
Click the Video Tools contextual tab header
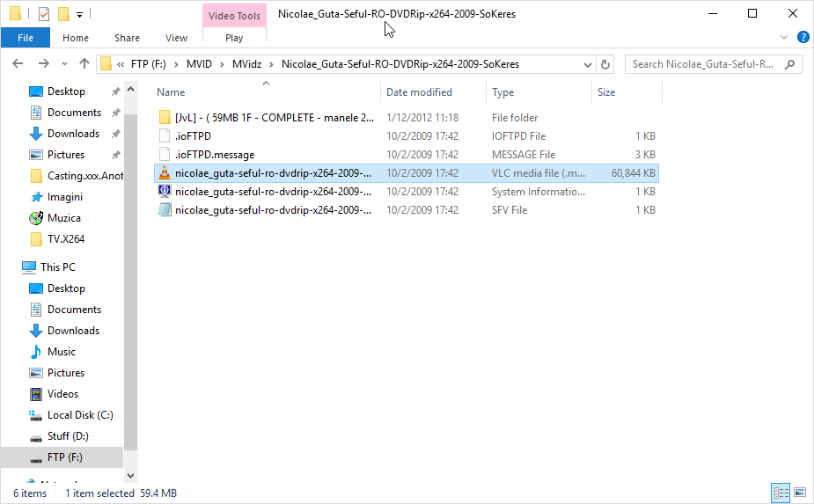[x=234, y=16]
